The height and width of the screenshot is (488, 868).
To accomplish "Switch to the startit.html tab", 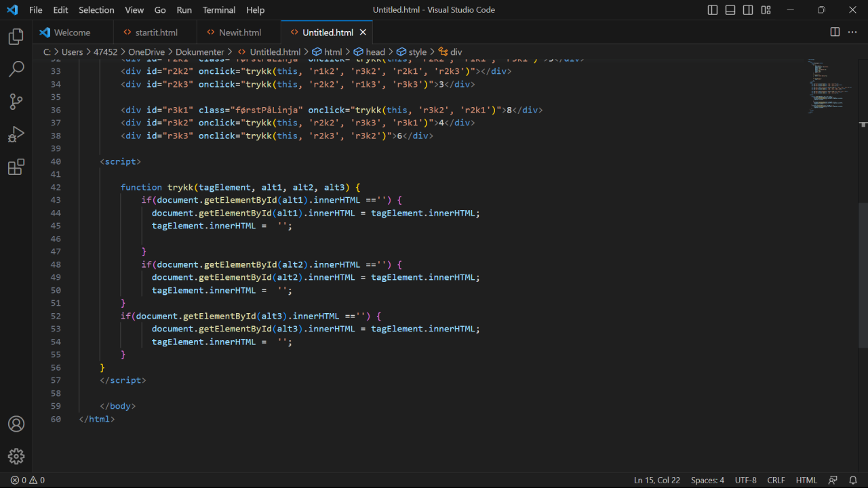I will pyautogui.click(x=156, y=33).
